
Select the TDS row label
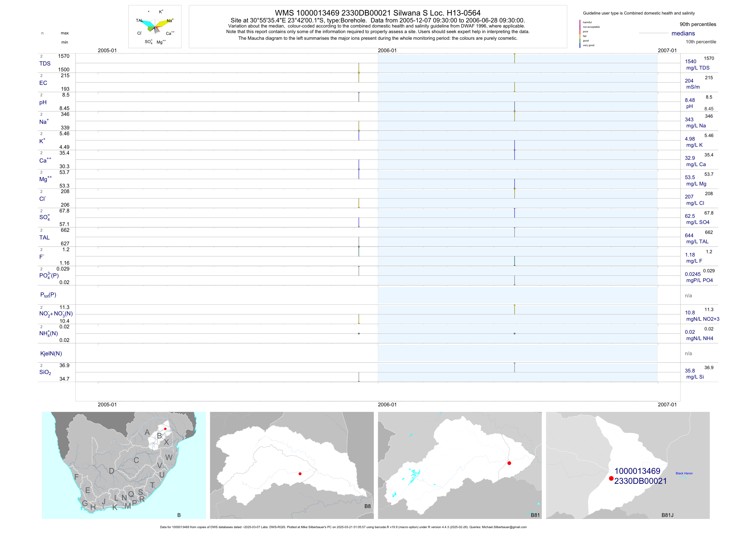point(45,64)
